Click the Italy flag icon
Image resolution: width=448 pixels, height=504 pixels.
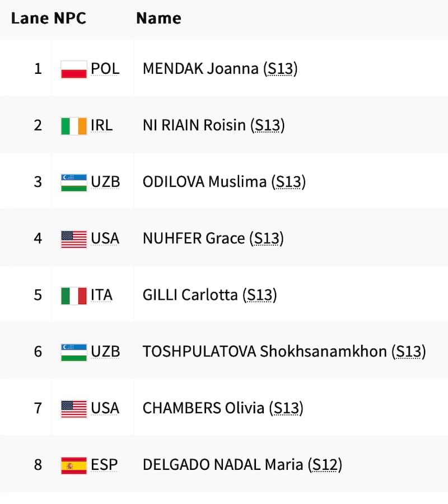pyautogui.click(x=74, y=295)
